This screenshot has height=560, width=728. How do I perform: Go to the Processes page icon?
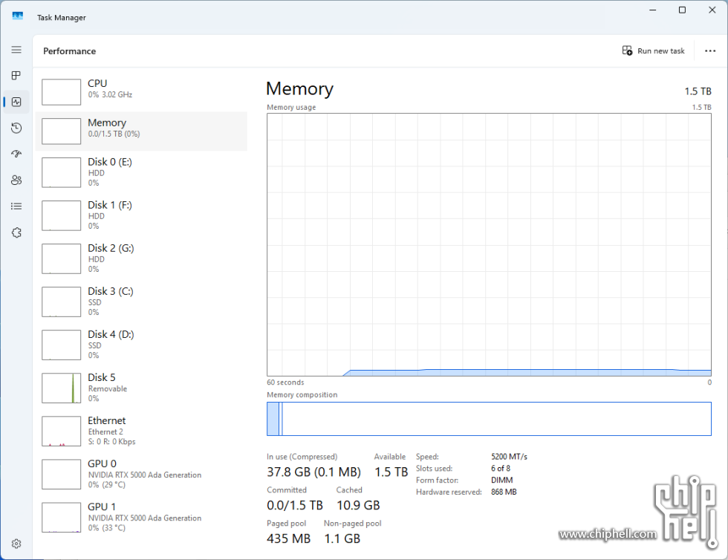(16, 76)
